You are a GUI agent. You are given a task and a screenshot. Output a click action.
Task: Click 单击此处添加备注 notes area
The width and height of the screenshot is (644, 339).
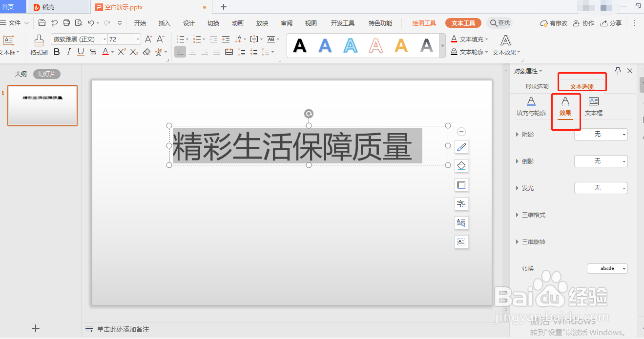click(x=123, y=329)
